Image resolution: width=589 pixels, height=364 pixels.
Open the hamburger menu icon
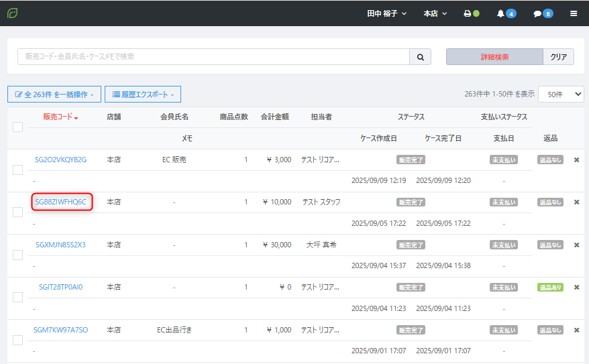(x=574, y=13)
